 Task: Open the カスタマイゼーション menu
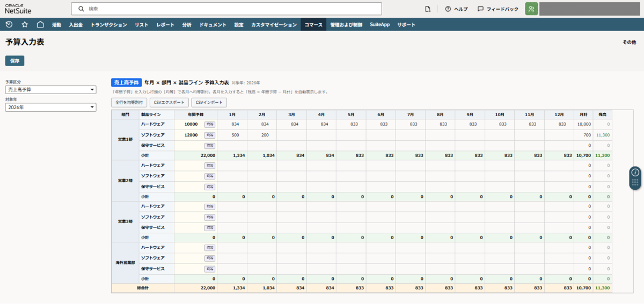coord(274,25)
